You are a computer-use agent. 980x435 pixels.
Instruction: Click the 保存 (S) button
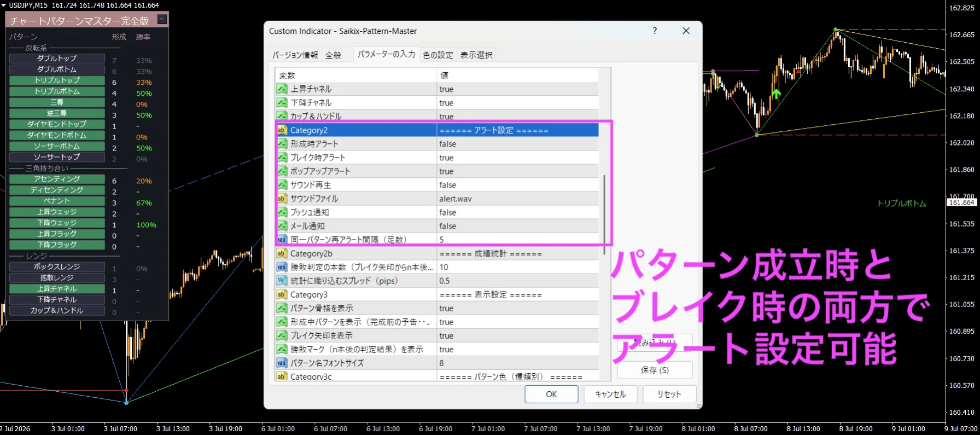coord(655,370)
